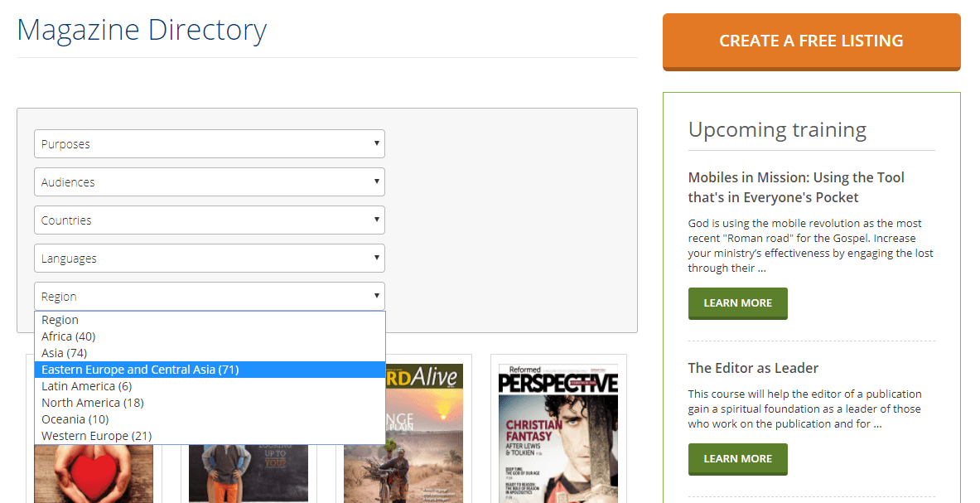
Task: Select Africa from the Region list
Action: point(68,336)
